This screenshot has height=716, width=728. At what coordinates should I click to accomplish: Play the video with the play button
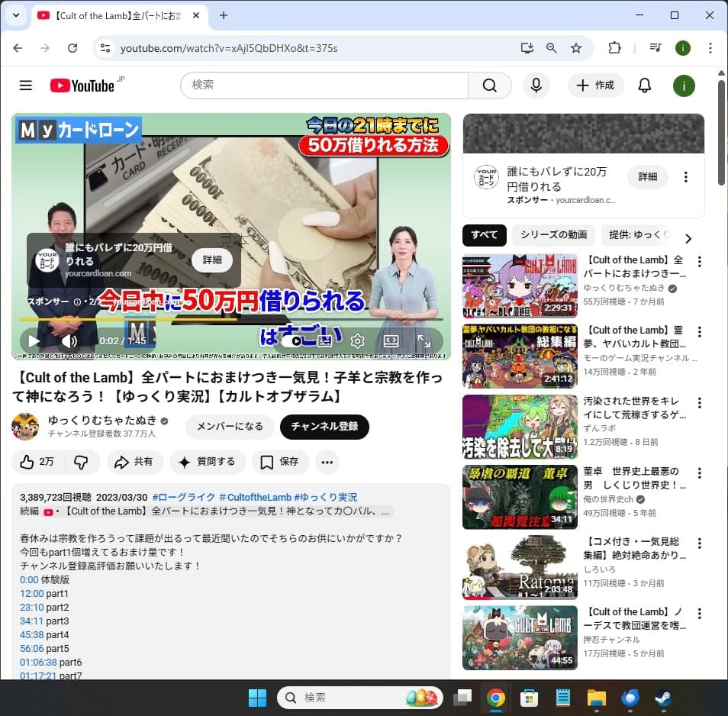click(34, 341)
